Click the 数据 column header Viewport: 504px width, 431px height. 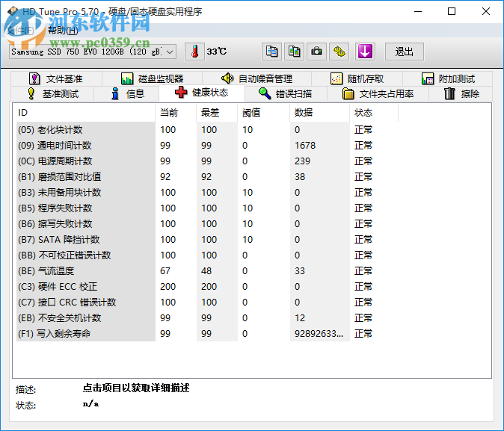click(319, 113)
